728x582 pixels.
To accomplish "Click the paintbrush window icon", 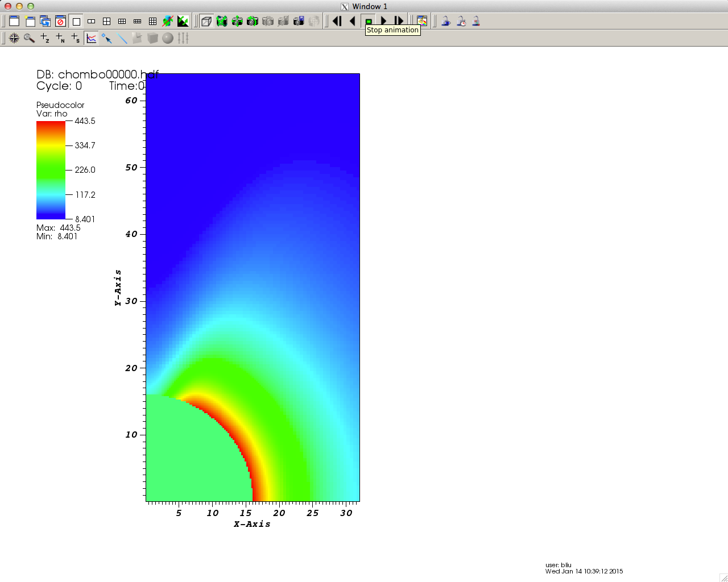I will pos(422,21).
